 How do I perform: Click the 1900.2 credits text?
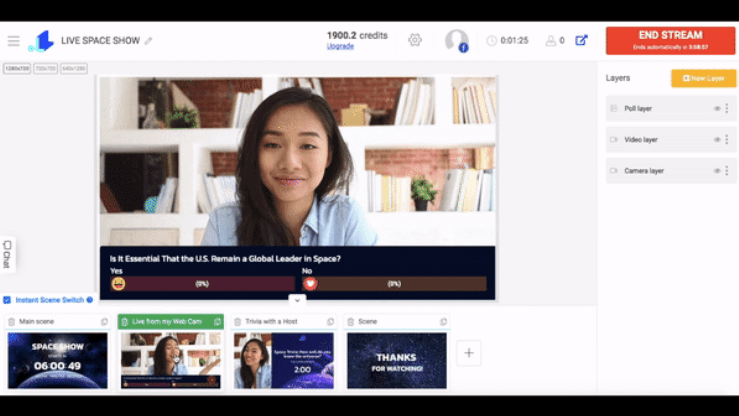click(357, 35)
